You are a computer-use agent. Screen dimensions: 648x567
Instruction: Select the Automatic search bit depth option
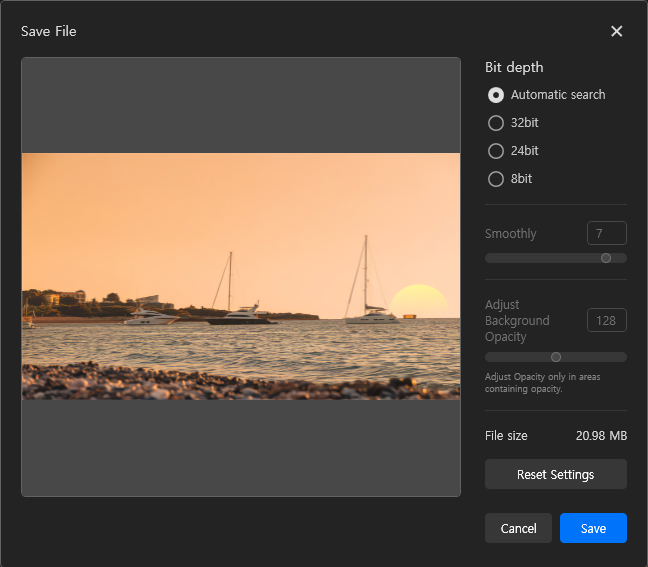[x=496, y=95]
